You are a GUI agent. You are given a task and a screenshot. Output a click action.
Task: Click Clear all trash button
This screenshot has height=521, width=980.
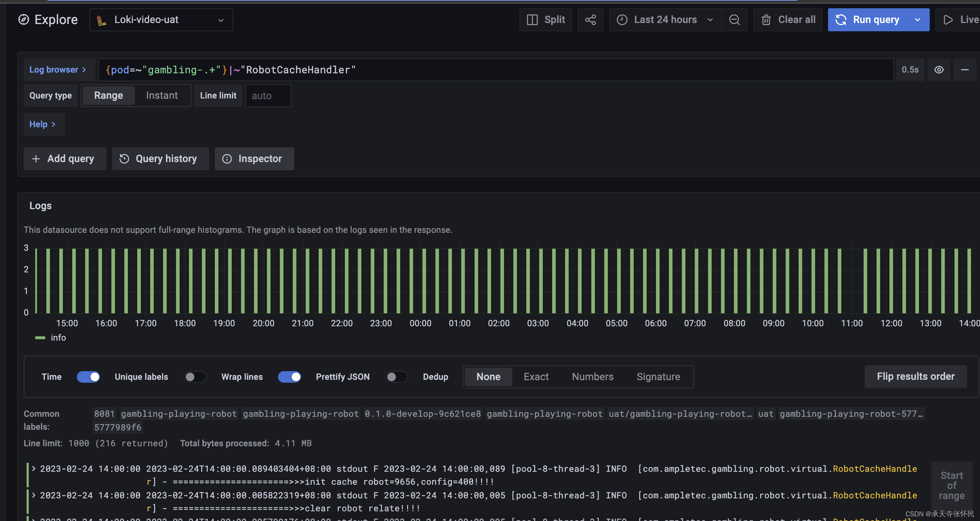(x=788, y=20)
